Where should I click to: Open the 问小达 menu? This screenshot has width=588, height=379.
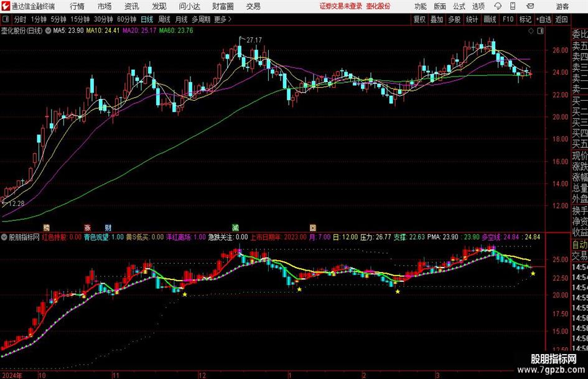[x=189, y=6]
